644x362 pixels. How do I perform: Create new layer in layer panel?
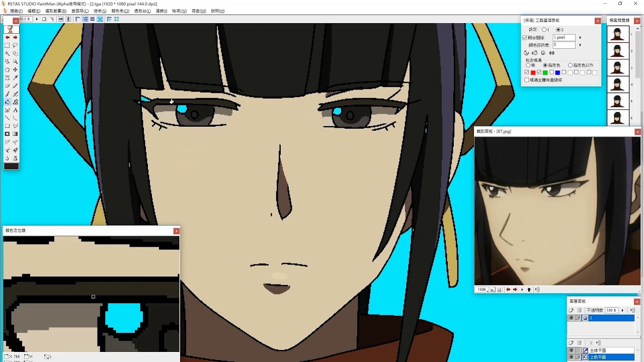(571, 310)
